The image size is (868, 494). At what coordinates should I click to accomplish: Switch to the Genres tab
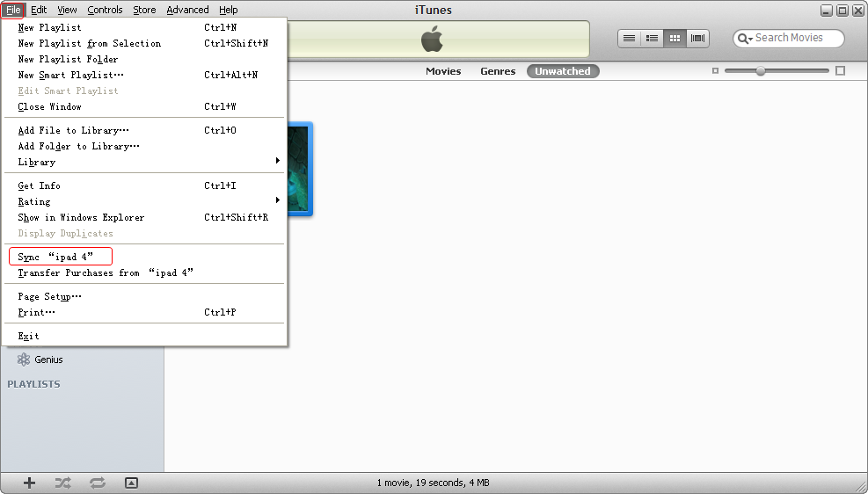click(x=498, y=71)
